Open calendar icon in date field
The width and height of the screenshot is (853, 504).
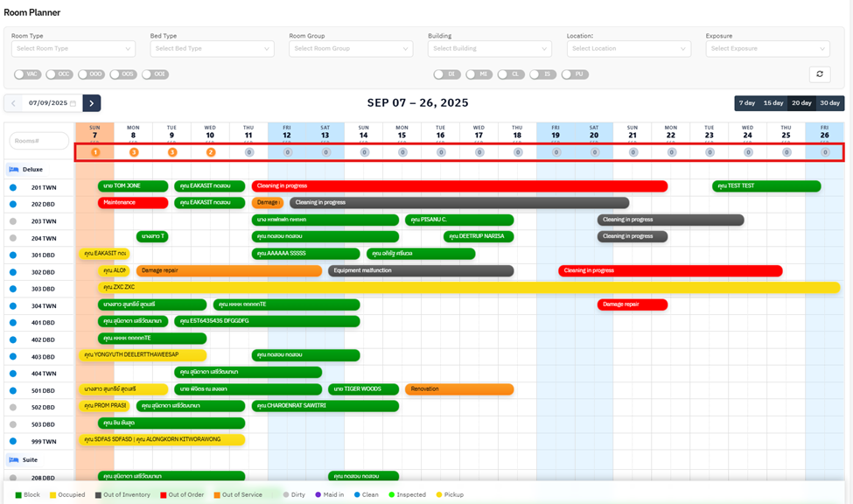coord(73,103)
